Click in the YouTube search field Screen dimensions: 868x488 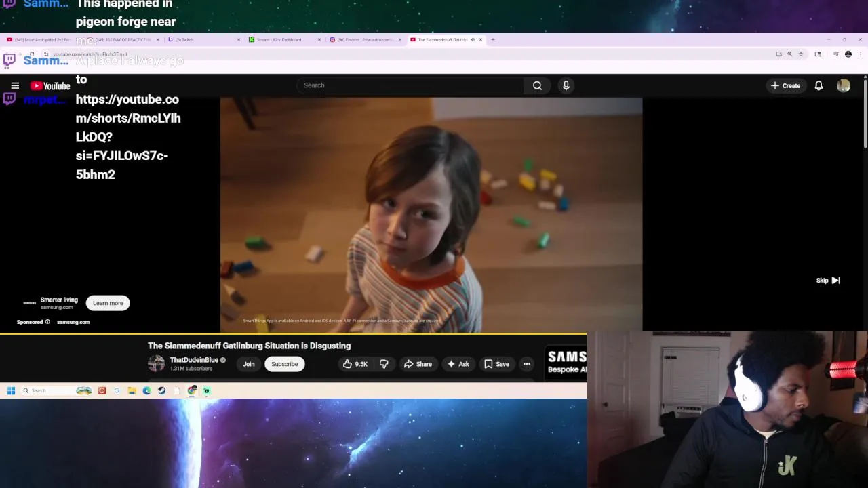click(x=410, y=85)
